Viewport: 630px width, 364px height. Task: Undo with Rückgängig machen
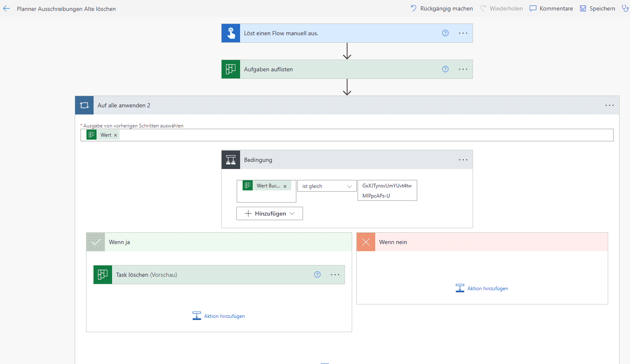[441, 8]
